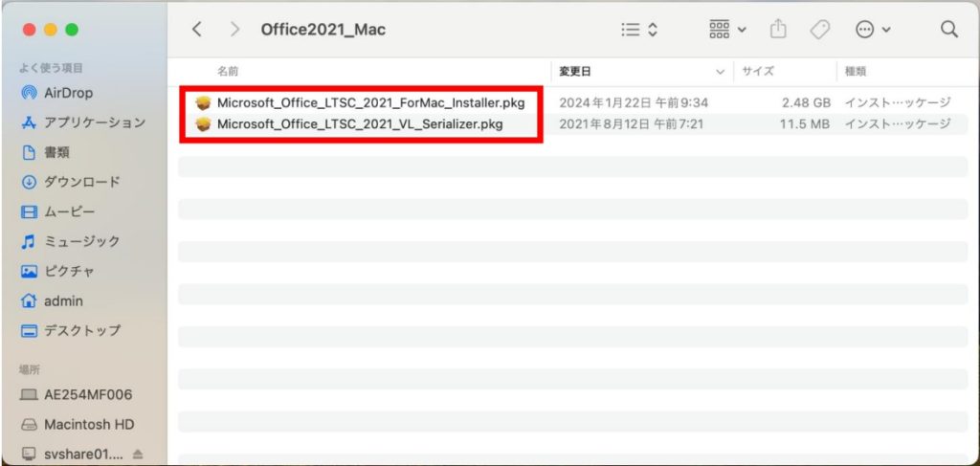Sort by the 種類 column header
The height and width of the screenshot is (466, 980).
856,72
